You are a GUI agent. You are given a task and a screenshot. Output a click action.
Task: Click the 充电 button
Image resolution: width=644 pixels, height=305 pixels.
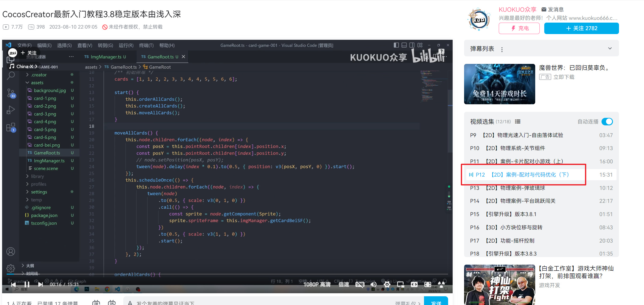click(519, 28)
